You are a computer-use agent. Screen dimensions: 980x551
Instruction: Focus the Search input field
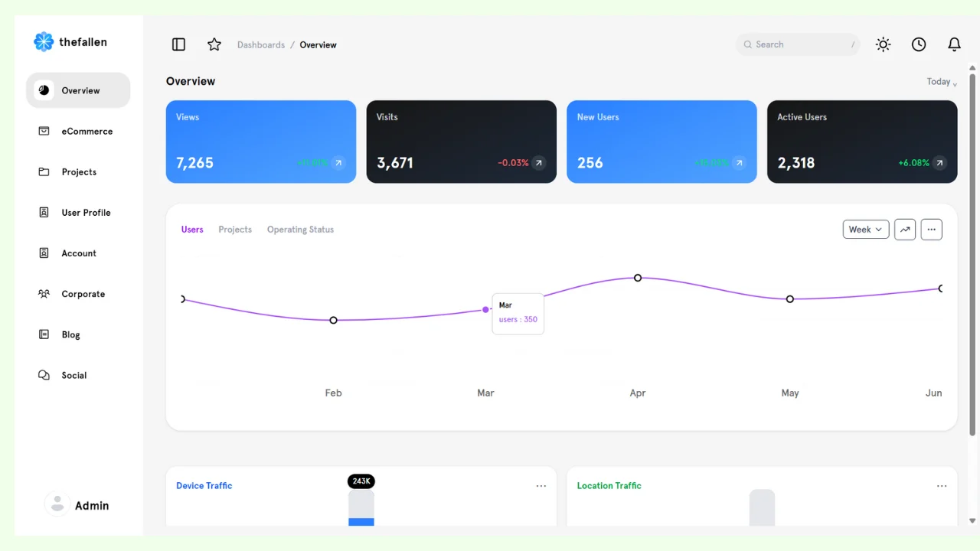click(798, 44)
